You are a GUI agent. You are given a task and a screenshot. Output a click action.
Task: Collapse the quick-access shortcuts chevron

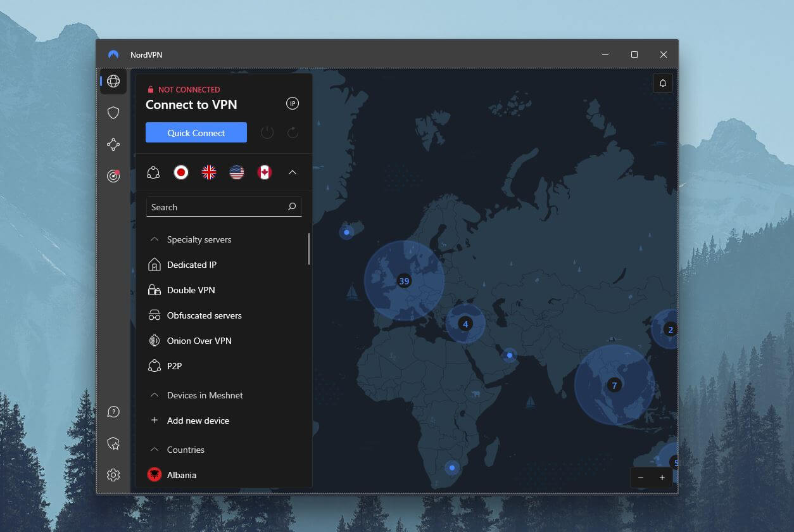pos(293,172)
